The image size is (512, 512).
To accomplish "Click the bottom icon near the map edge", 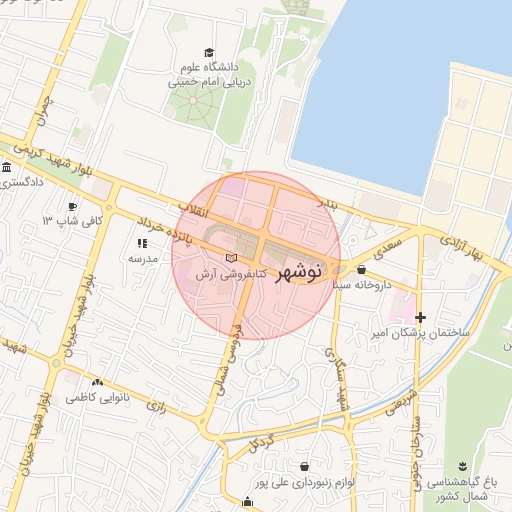I will point(247,502).
